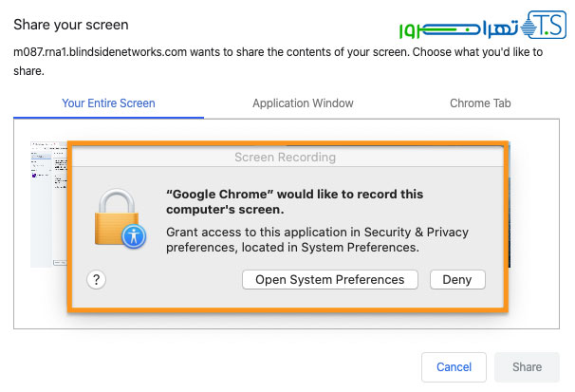Click the disabled Share button
Image resolution: width=575 pixels, height=392 pixels.
528,367
